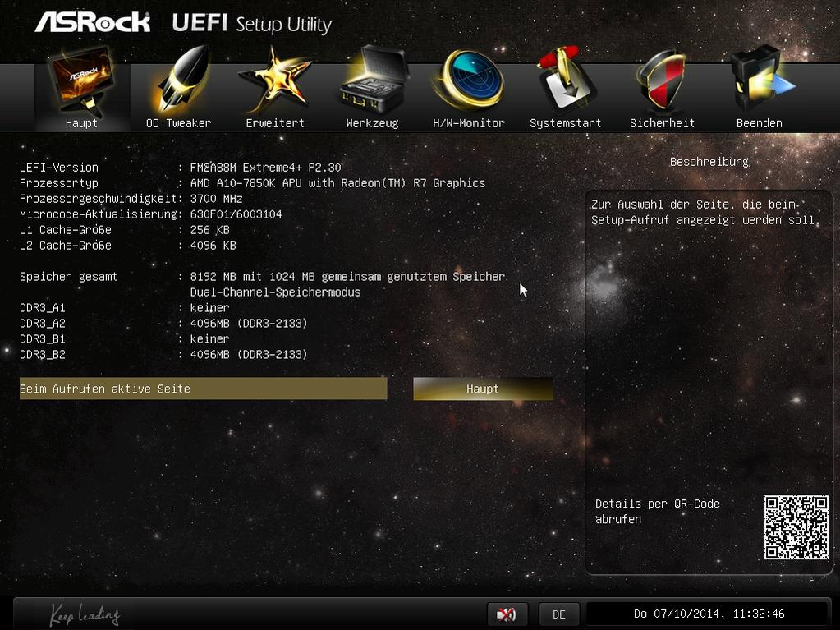The height and width of the screenshot is (630, 840).
Task: Click the ASRock logo in header
Action: (x=92, y=22)
